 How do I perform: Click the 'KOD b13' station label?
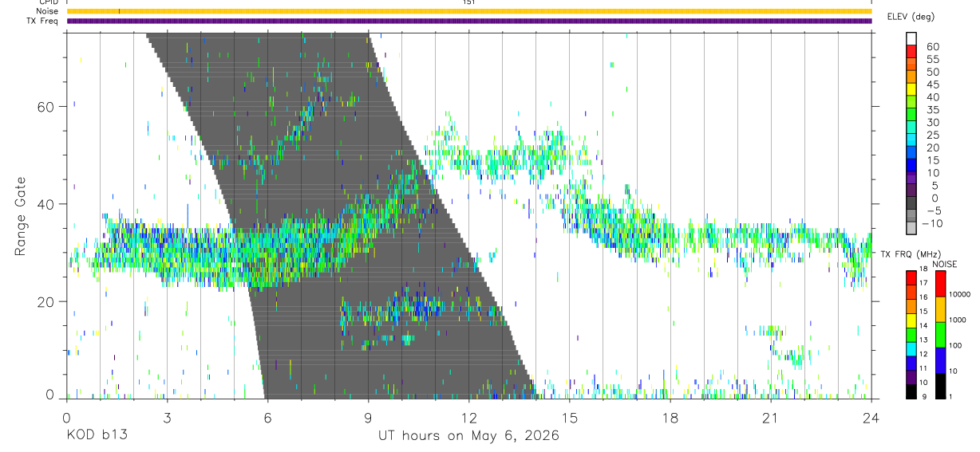tap(96, 436)
